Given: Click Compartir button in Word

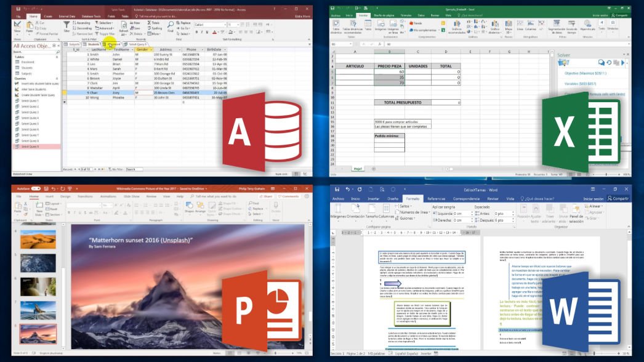Looking at the screenshot, I should click(618, 199).
